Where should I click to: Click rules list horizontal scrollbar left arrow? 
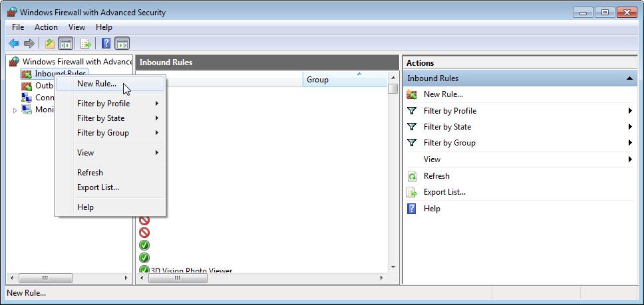pos(142,278)
